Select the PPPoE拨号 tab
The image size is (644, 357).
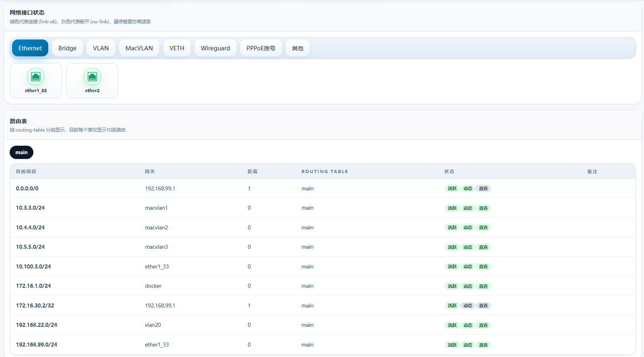pyautogui.click(x=261, y=48)
